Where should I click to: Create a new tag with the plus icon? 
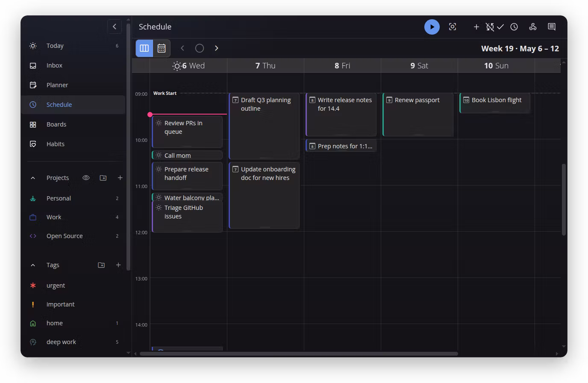coord(118,265)
